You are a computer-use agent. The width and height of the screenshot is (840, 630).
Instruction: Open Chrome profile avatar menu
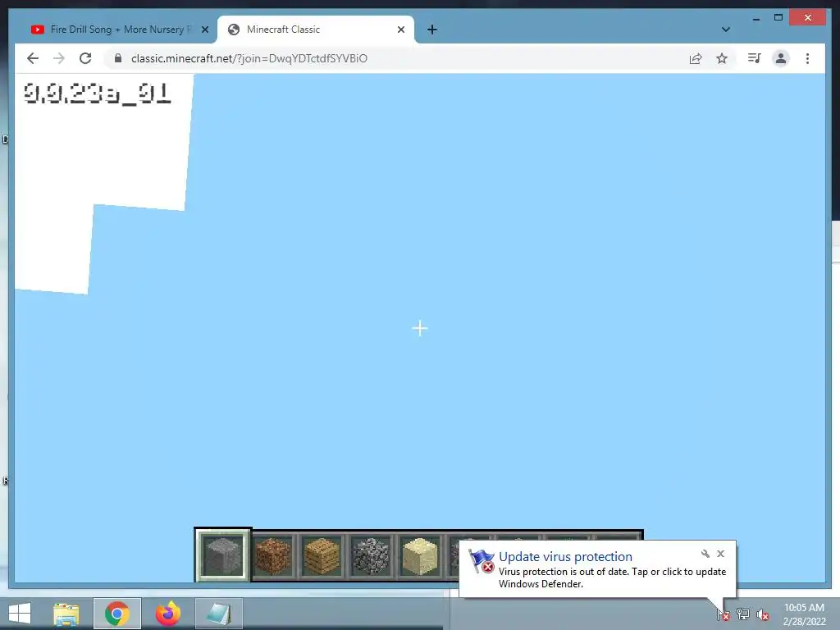pos(781,58)
